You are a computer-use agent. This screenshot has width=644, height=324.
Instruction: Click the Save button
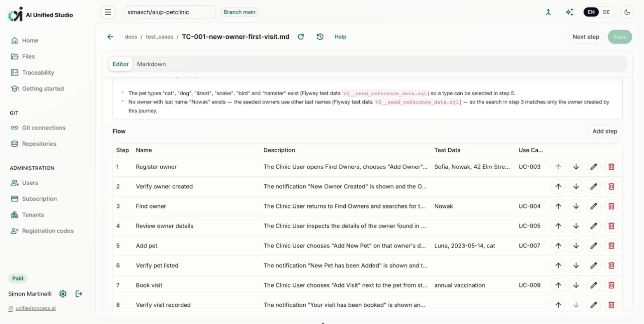pos(620,37)
